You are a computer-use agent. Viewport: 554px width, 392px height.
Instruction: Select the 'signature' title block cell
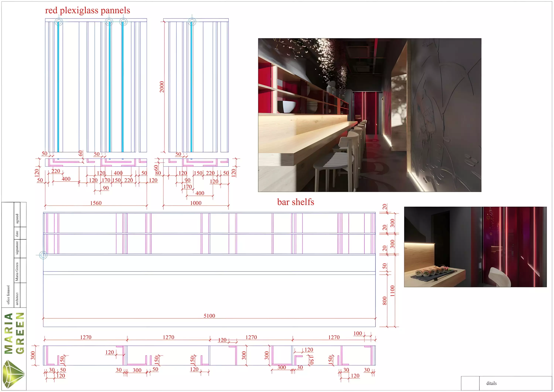[17, 247]
